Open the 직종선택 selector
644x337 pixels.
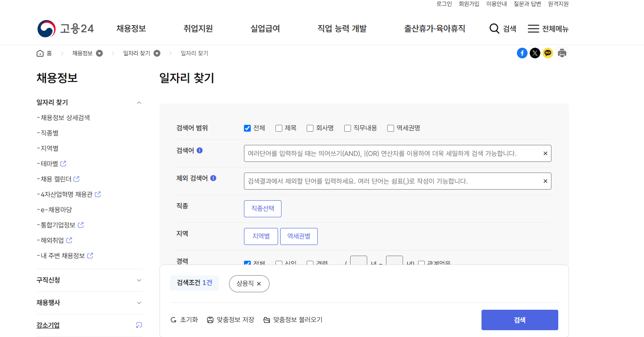(x=262, y=208)
